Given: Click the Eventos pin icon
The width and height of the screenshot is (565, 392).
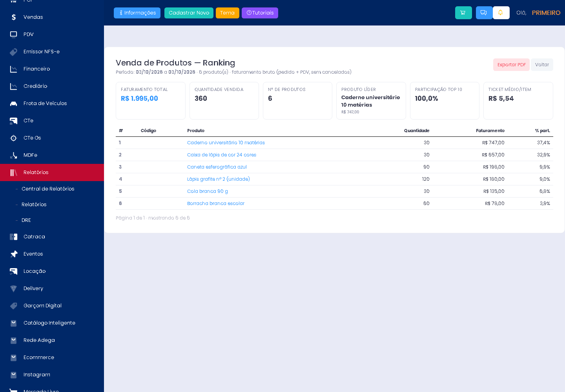Looking at the screenshot, I should [x=13, y=254].
